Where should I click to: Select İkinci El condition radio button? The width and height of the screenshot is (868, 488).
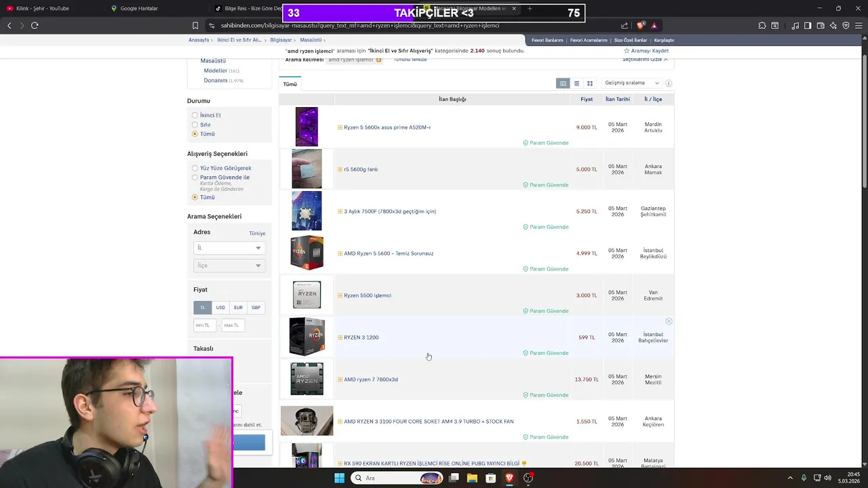coord(195,115)
